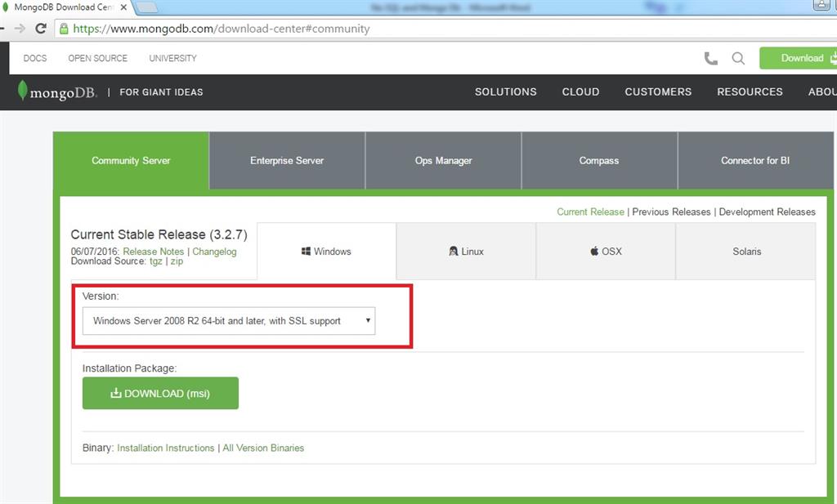Open the Changelog link
Screen dimensions: 837x504
(x=214, y=252)
